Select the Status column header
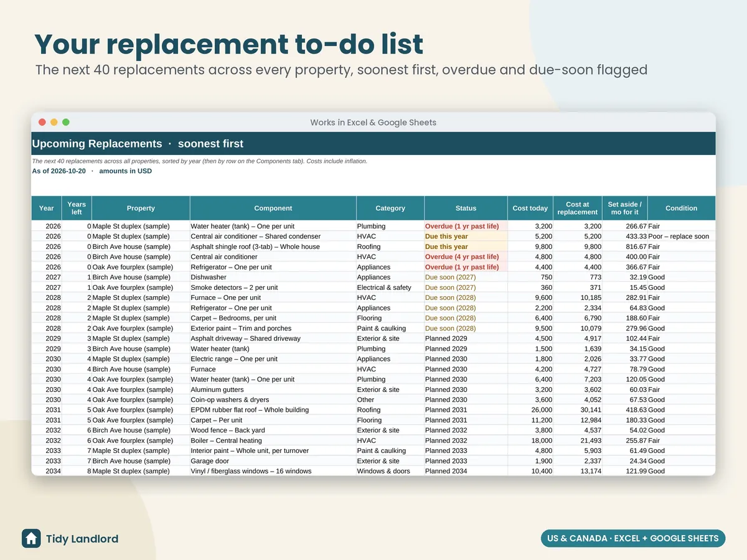747x560 pixels. [466, 208]
